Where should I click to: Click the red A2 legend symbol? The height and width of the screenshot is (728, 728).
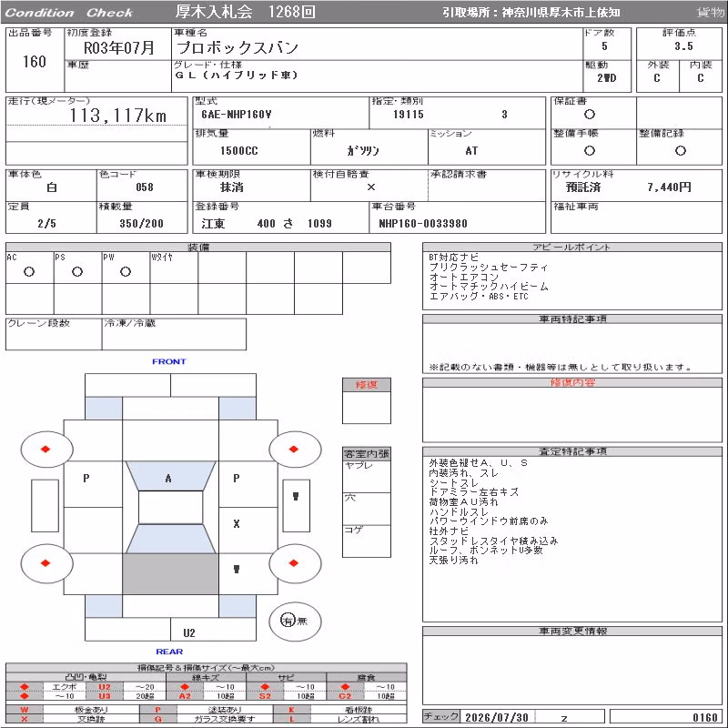(185, 696)
